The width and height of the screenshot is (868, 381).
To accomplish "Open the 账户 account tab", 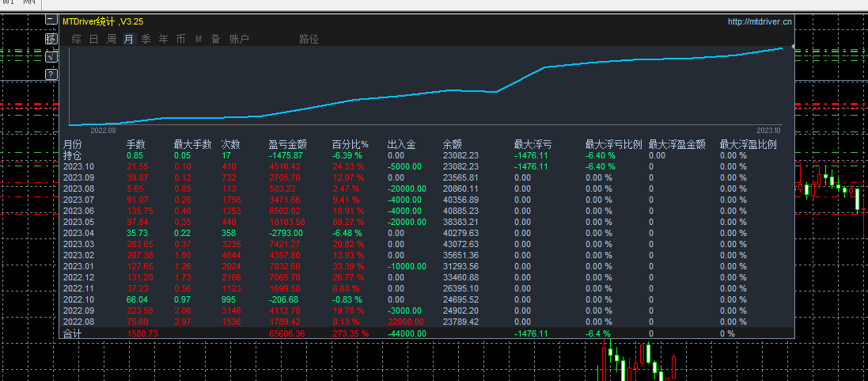I will tap(239, 39).
